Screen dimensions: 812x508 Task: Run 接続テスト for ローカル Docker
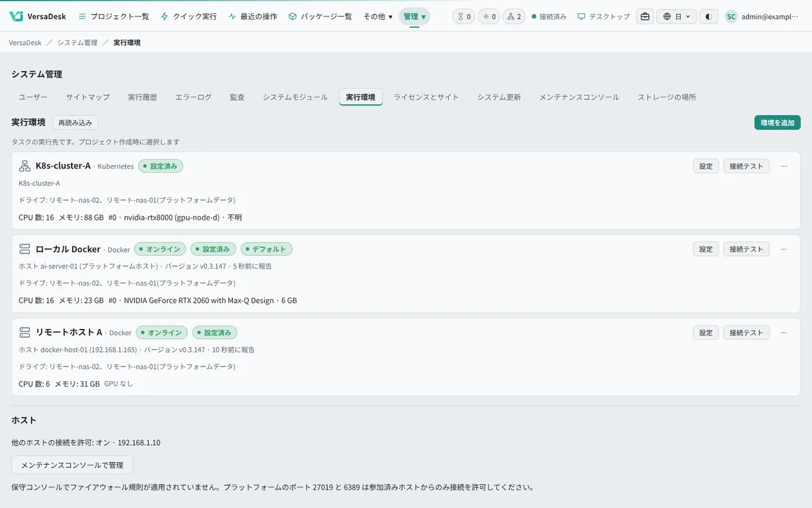[x=746, y=249]
